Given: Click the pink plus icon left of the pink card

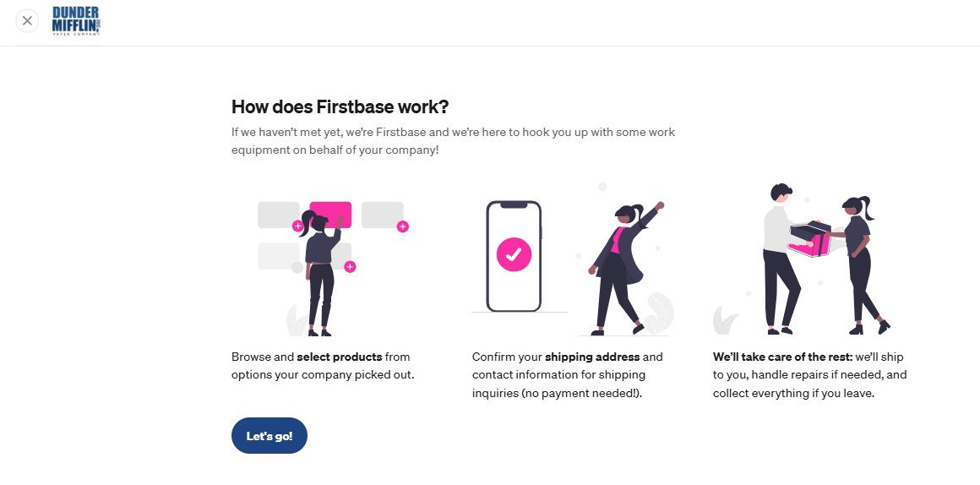Looking at the screenshot, I should (297, 226).
